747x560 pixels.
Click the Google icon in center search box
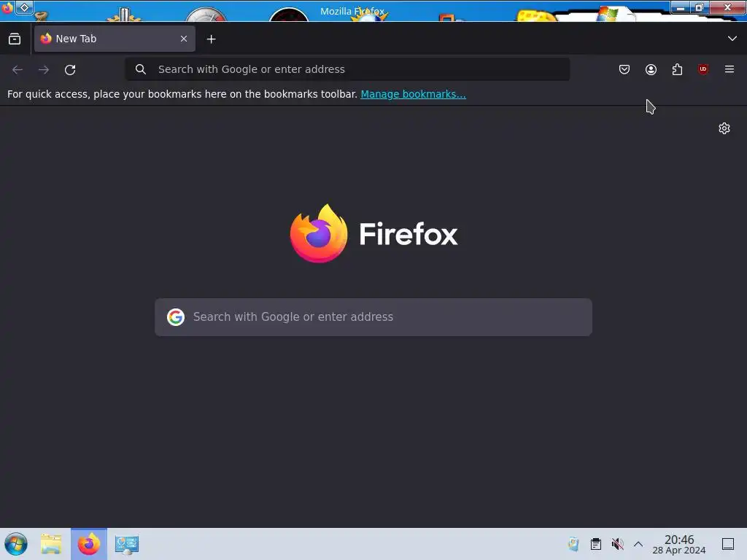(176, 317)
